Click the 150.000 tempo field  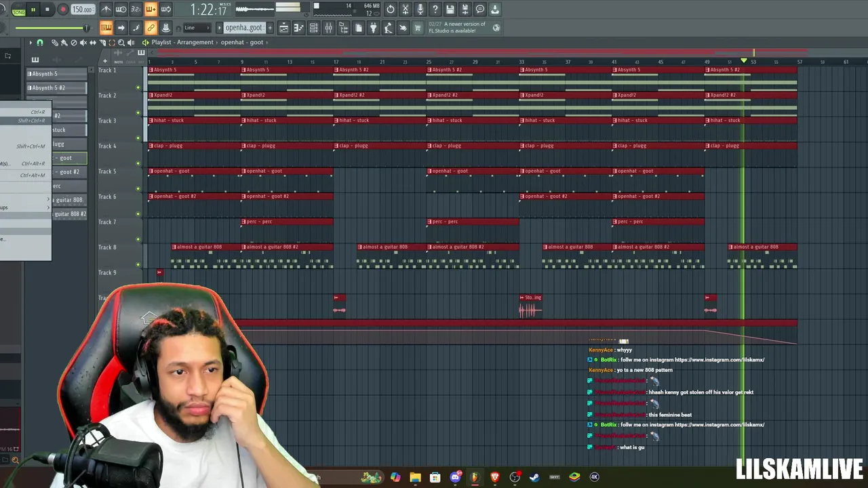tap(83, 9)
